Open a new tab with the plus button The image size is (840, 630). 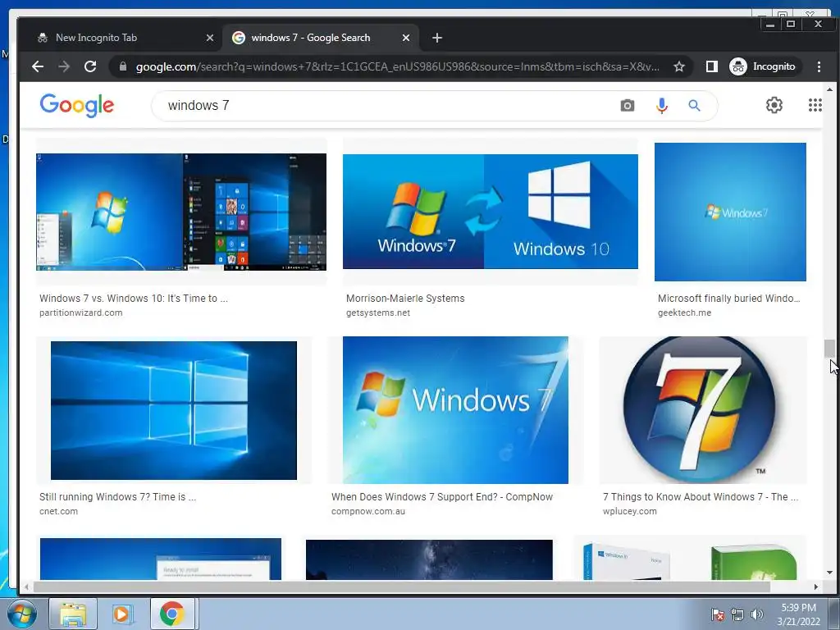tap(437, 38)
